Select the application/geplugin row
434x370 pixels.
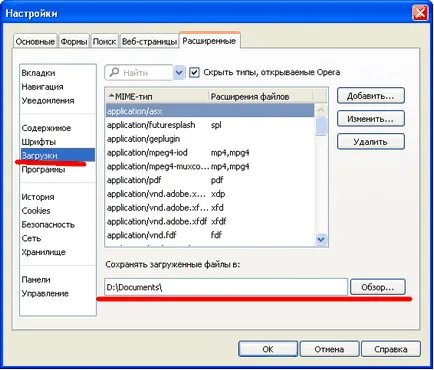(x=210, y=139)
